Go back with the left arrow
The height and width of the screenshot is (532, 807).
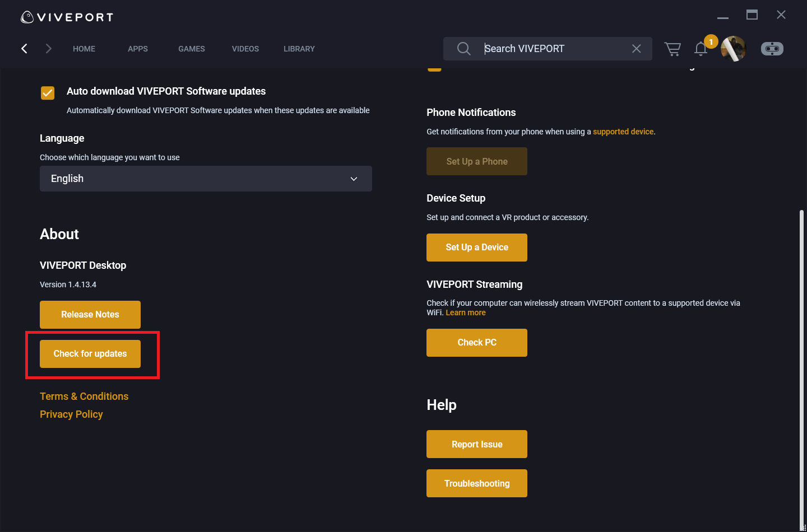(x=24, y=49)
